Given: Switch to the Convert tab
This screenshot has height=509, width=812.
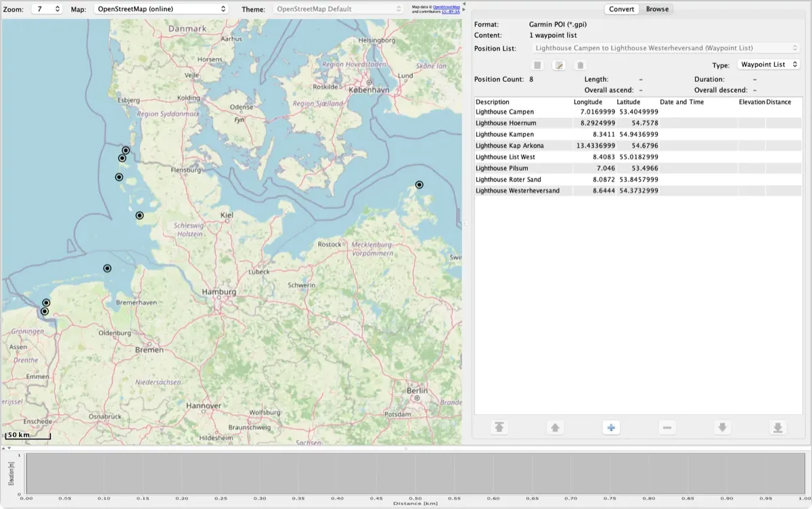Looking at the screenshot, I should click(x=621, y=9).
